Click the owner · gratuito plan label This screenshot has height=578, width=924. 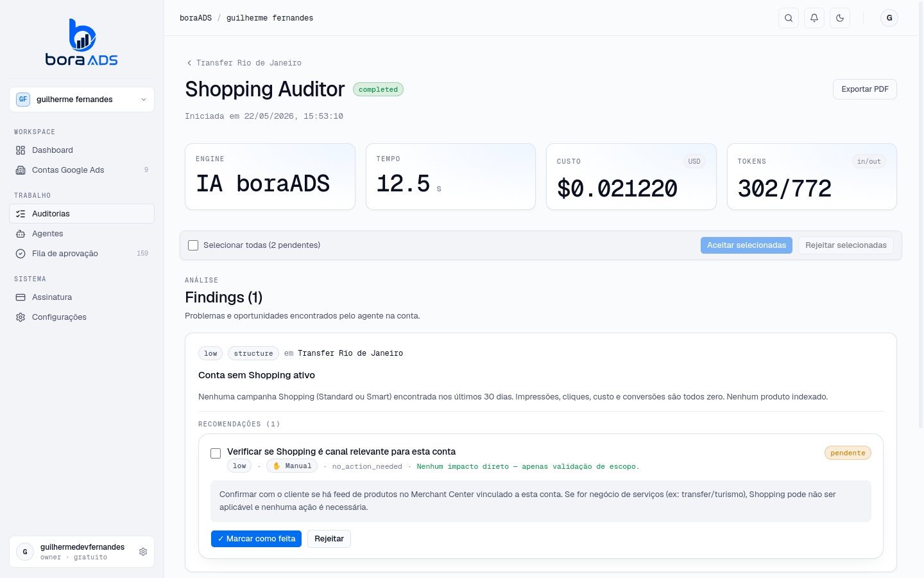[x=74, y=557]
